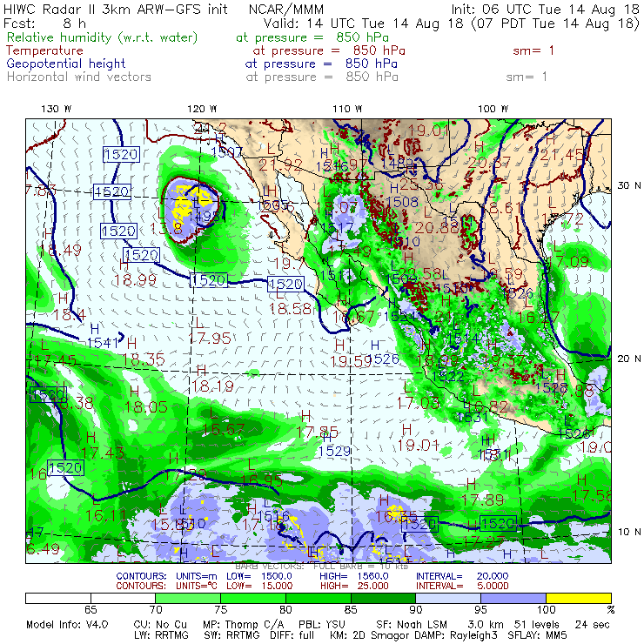Click the 'Init: 06 UTC Tue 14 Aug 18' line

546,9
